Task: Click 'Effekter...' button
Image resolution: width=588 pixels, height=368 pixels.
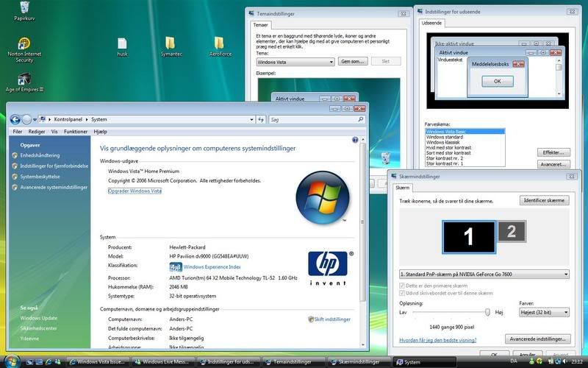Action: pos(553,152)
